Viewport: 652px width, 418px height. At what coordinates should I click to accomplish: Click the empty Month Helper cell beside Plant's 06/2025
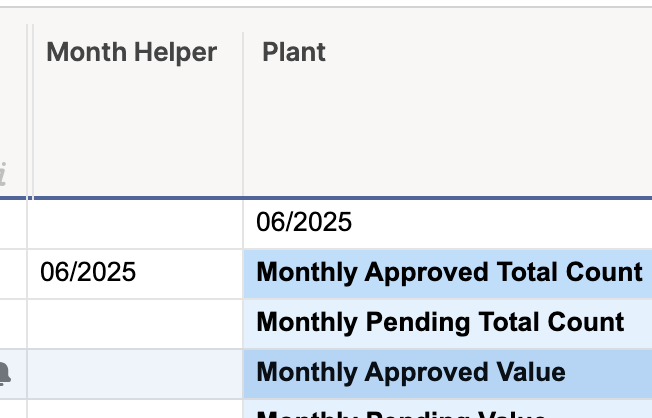tap(135, 224)
